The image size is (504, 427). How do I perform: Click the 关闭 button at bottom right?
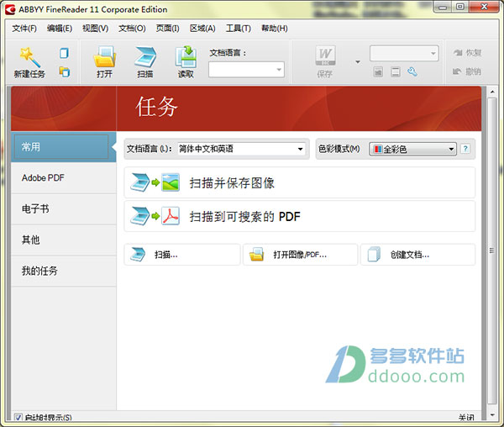[466, 418]
